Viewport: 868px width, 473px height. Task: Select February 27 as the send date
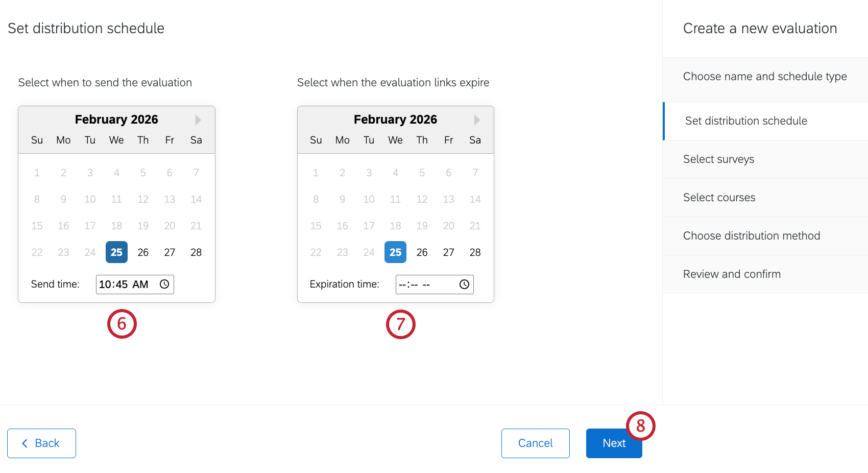coord(170,252)
